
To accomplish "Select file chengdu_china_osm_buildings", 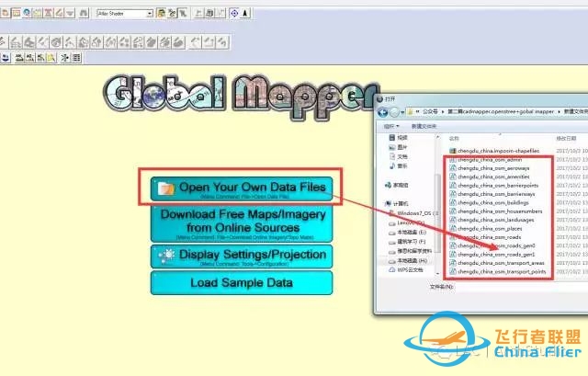I will pyautogui.click(x=489, y=202).
